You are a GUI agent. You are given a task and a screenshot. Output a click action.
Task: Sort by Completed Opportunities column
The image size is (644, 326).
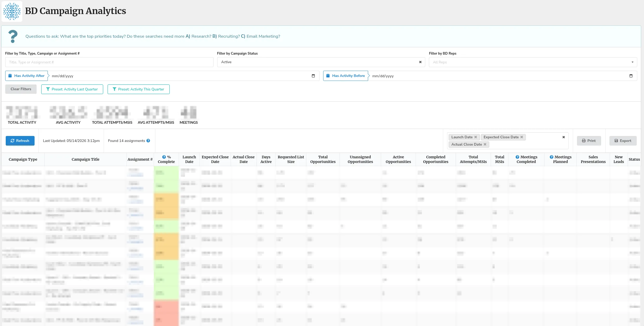(436, 159)
